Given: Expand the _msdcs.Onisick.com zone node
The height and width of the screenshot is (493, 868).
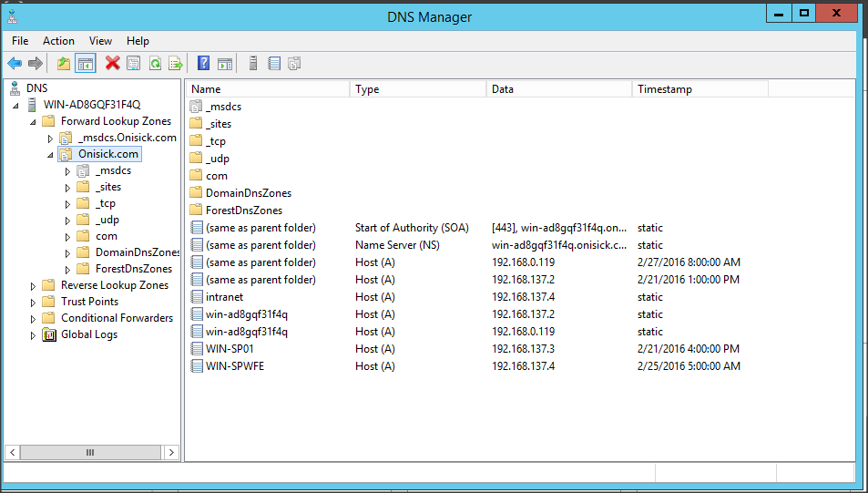Looking at the screenshot, I should pos(50,139).
